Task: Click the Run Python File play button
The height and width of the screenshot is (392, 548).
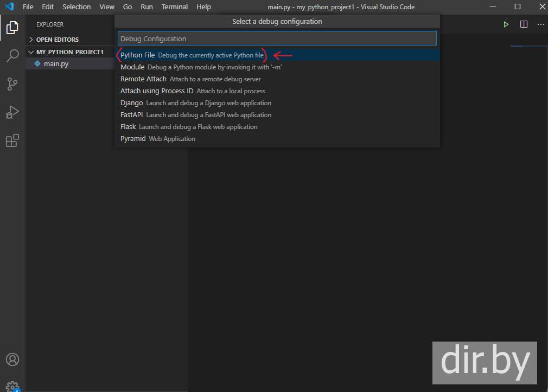Action: click(x=506, y=24)
